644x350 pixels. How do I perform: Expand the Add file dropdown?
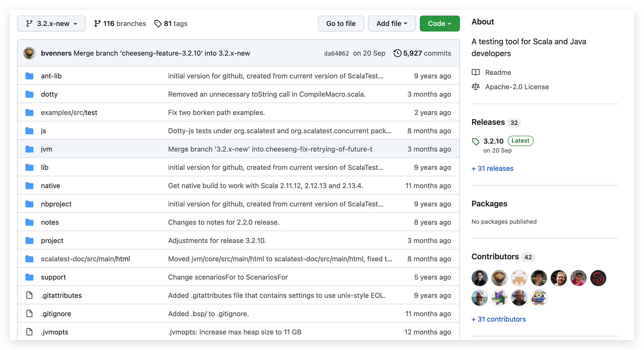click(x=391, y=23)
